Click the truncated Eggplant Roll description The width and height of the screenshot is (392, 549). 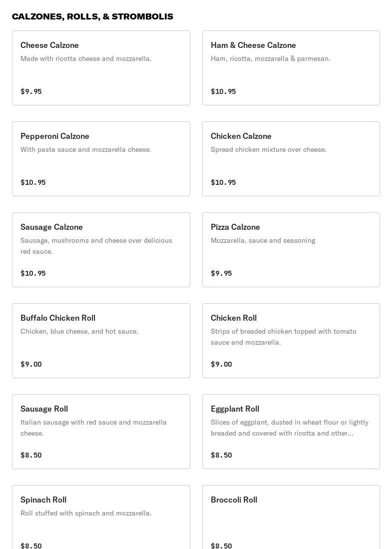290,428
